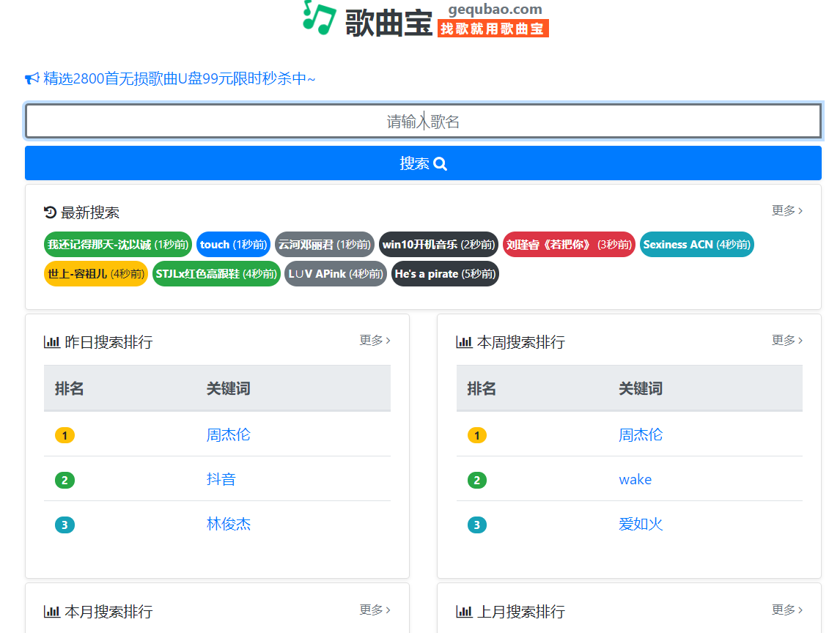
Task: Click the bar chart icon beside 昨日搜索排行
Action: pos(51,341)
